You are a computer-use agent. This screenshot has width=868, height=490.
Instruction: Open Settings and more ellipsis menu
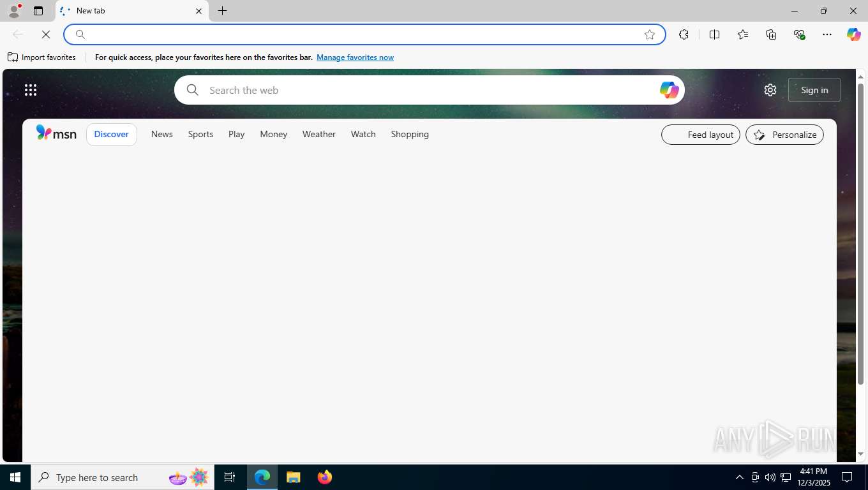[827, 34]
